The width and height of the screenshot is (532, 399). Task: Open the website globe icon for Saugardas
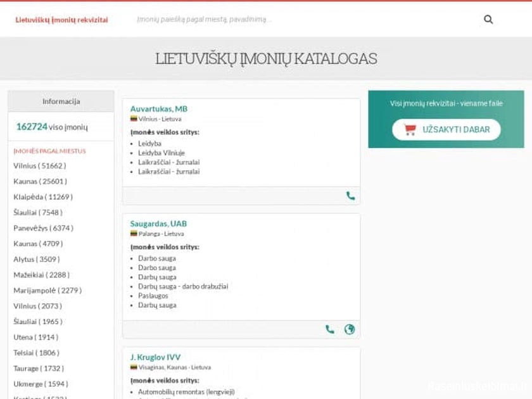pos(350,329)
